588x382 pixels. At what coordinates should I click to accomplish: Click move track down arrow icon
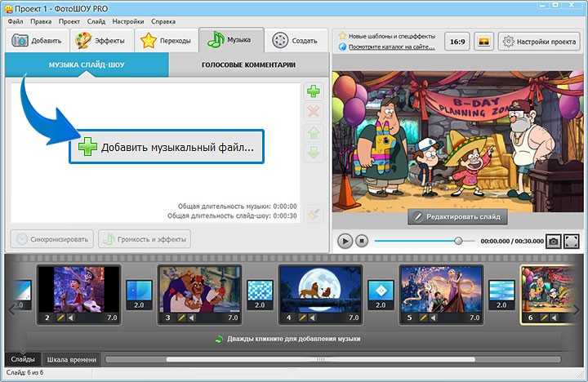(x=314, y=153)
